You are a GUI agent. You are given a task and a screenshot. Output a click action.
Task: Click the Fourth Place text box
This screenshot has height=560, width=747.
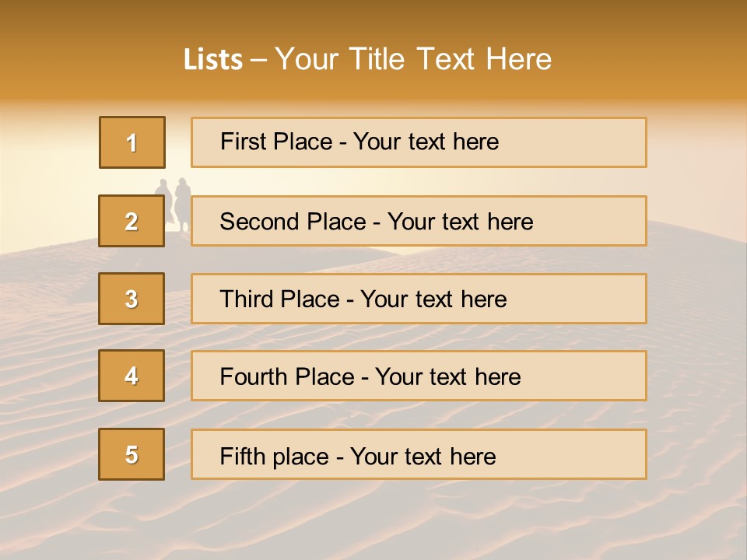[419, 376]
